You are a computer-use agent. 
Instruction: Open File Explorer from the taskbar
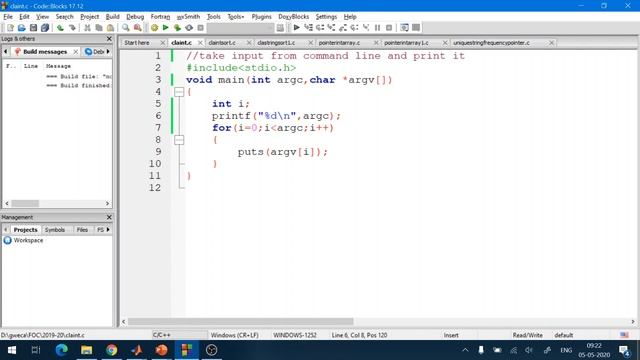coord(87,350)
